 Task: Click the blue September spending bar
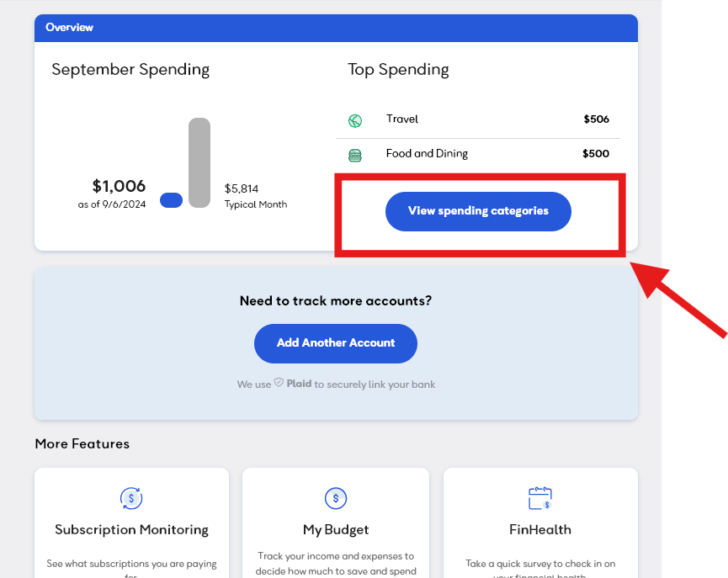pyautogui.click(x=171, y=200)
